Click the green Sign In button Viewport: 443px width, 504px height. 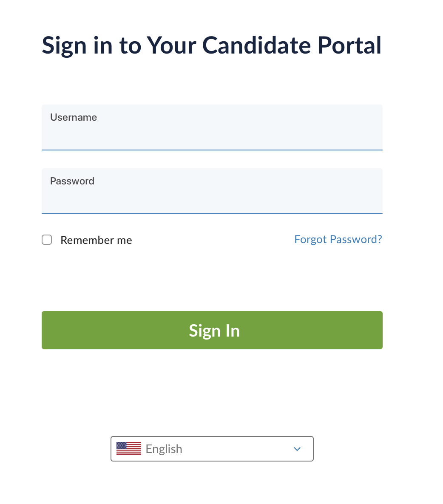pyautogui.click(x=212, y=330)
